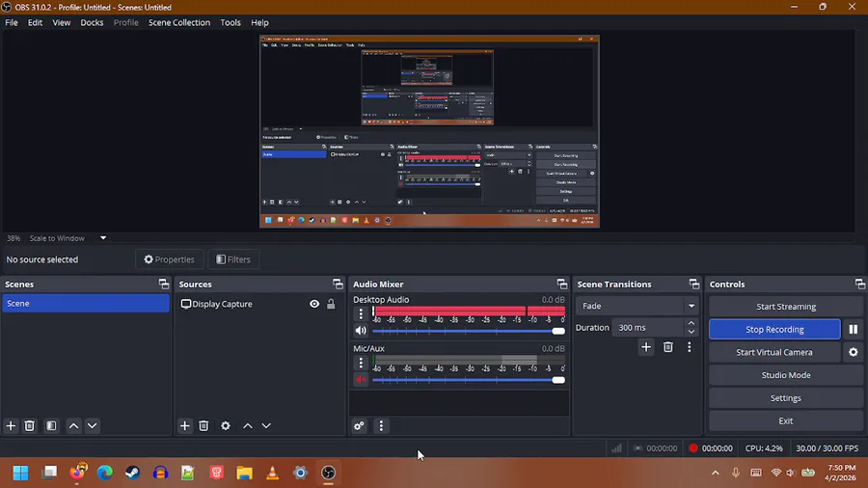
Task: Decrease transition duration with down stepper
Action: coord(692,332)
